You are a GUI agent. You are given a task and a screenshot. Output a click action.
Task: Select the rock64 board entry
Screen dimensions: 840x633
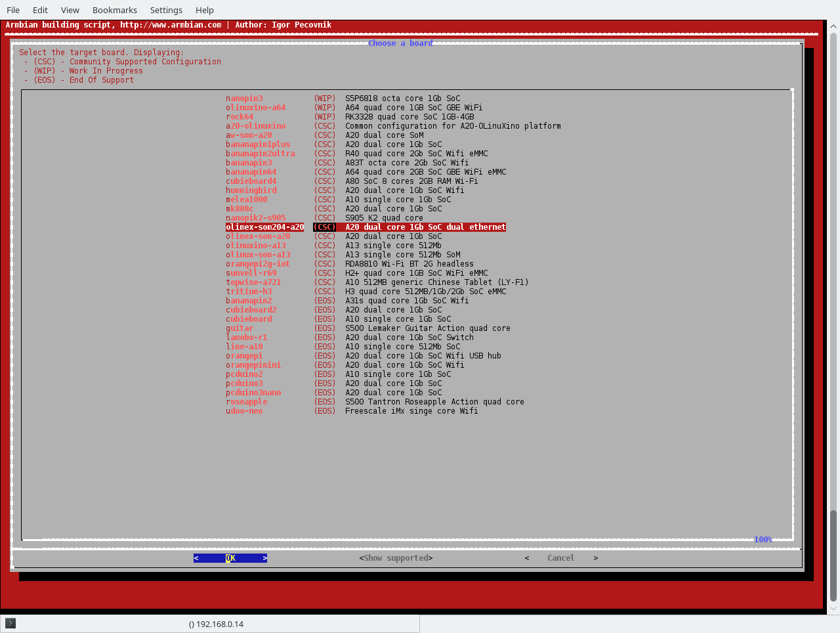click(350, 117)
